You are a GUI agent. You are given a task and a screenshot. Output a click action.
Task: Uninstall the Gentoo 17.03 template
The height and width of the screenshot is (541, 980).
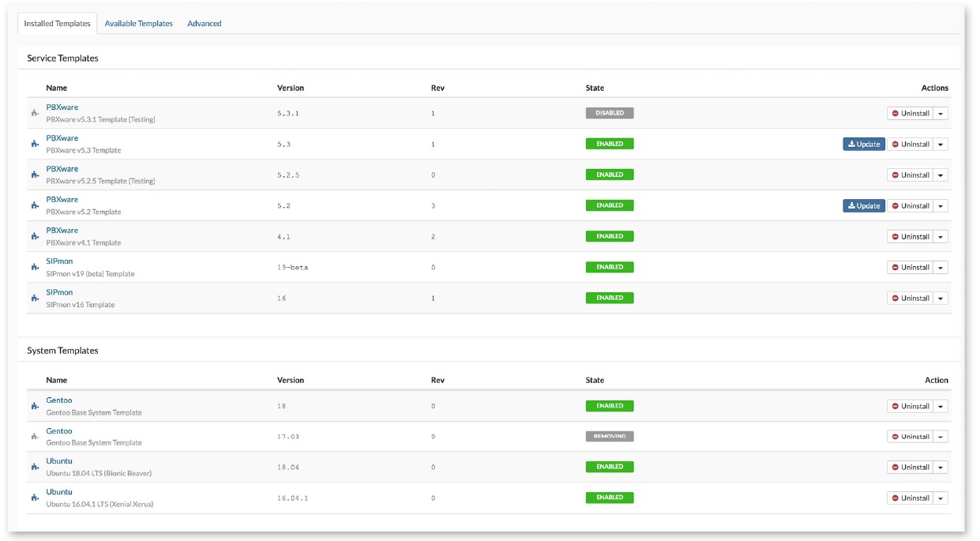tap(912, 435)
